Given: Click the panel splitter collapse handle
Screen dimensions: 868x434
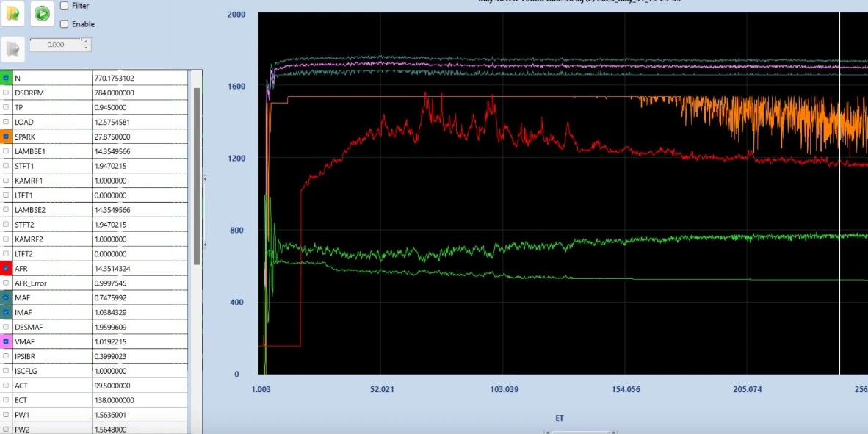Looking at the screenshot, I should tap(205, 211).
